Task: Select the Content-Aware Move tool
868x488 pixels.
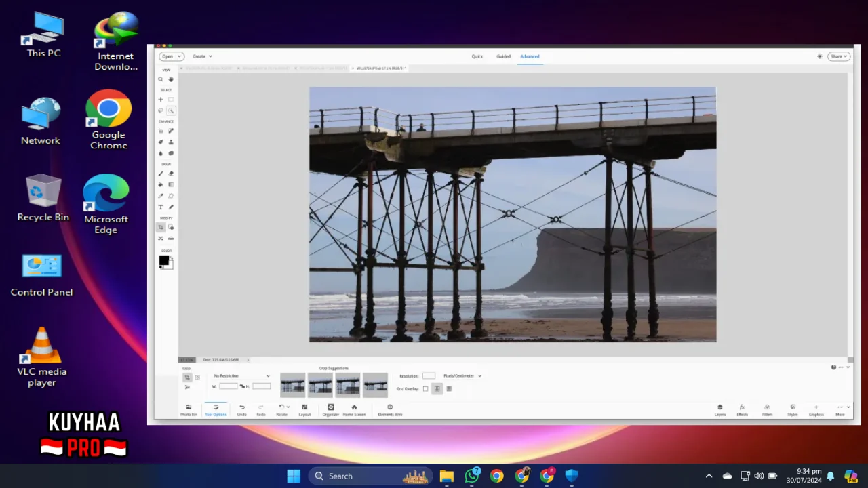Action: [x=161, y=239]
